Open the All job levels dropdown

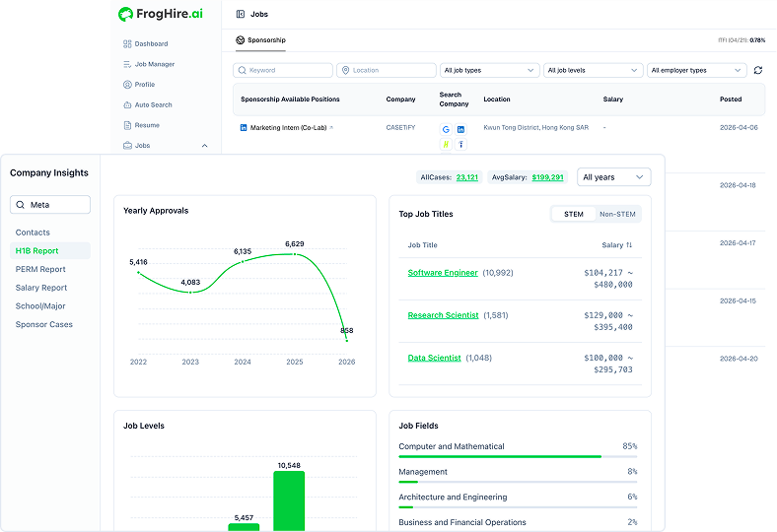pyautogui.click(x=594, y=70)
